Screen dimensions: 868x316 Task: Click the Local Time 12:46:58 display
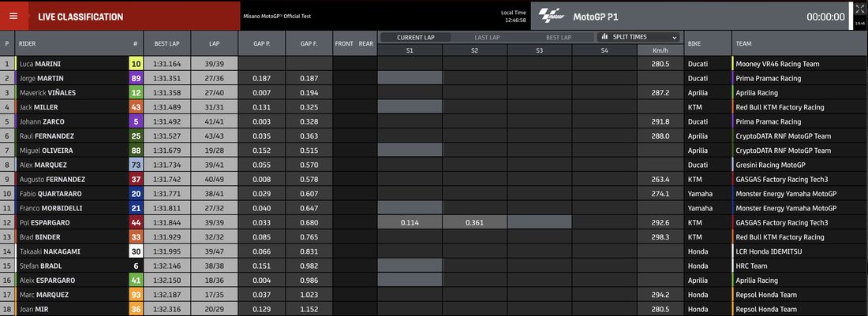(x=515, y=16)
